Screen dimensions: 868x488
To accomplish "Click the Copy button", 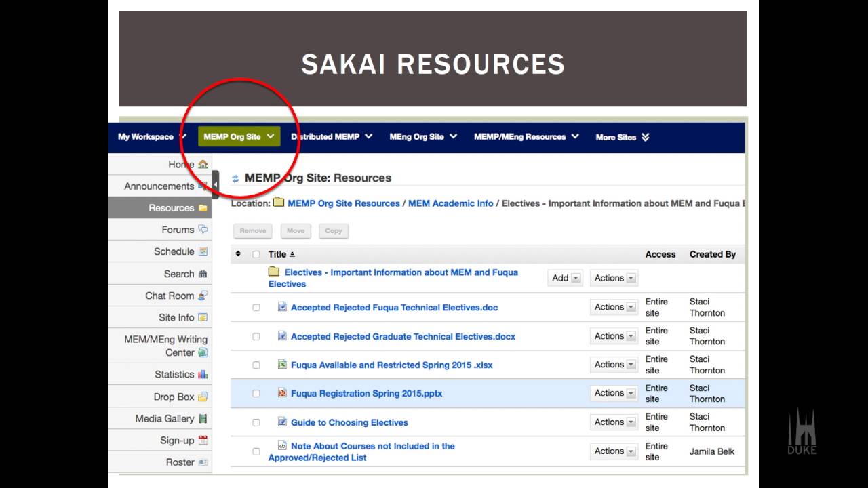I will coord(334,230).
